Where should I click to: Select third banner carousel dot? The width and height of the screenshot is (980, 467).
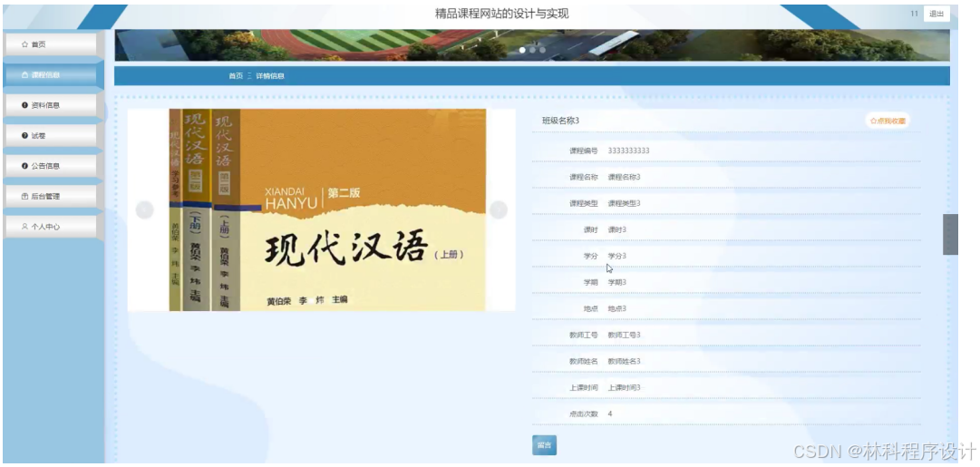click(x=542, y=50)
